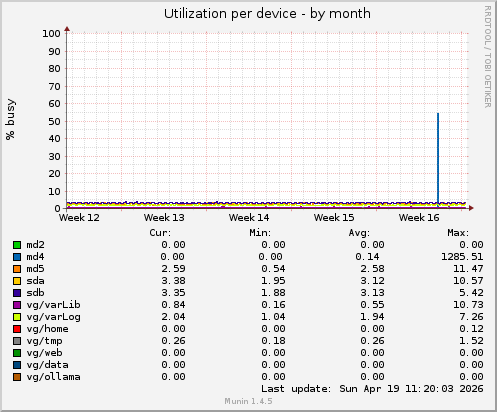Click the 'vg/ollama' legend label
The height and width of the screenshot is (412, 497).
53,377
